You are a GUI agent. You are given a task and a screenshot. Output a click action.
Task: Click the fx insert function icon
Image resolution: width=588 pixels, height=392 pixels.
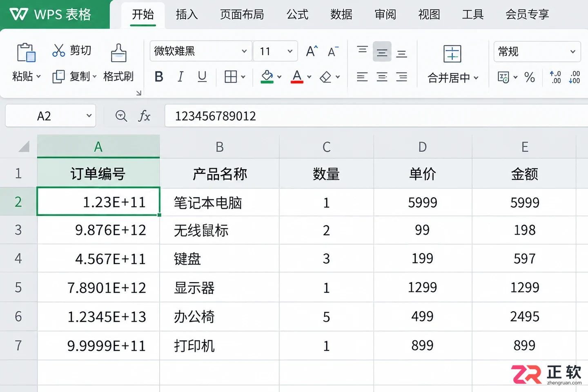tap(144, 116)
